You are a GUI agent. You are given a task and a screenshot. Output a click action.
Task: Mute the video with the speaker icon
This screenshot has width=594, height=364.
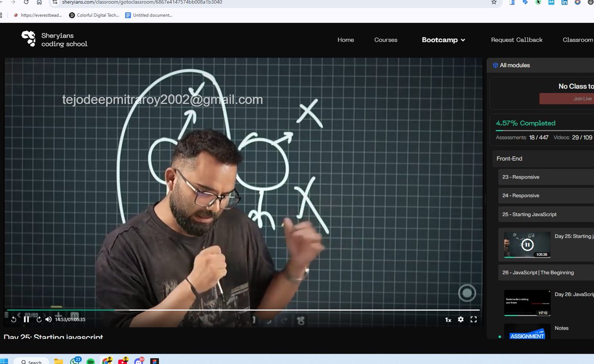pyautogui.click(x=49, y=319)
